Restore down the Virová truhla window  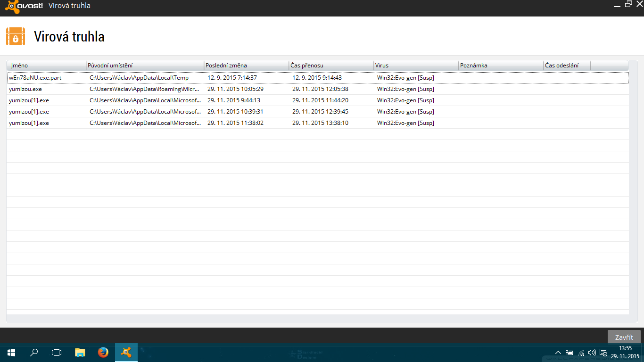(628, 4)
